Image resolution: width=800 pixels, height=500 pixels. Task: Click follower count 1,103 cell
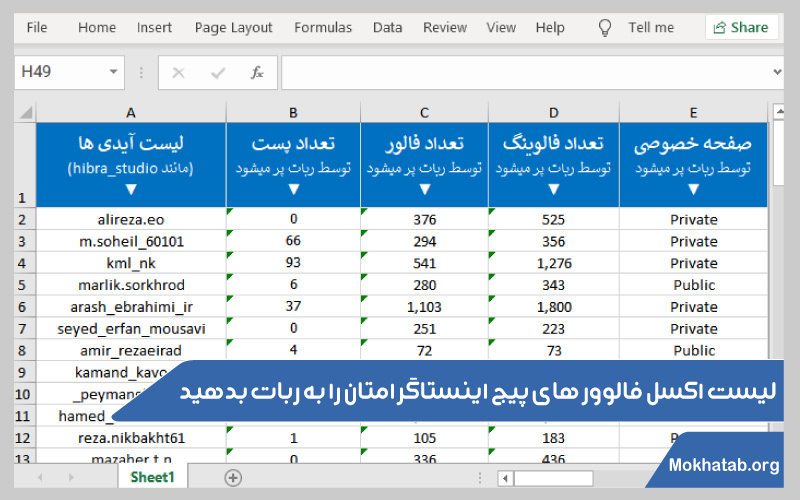[x=424, y=307]
